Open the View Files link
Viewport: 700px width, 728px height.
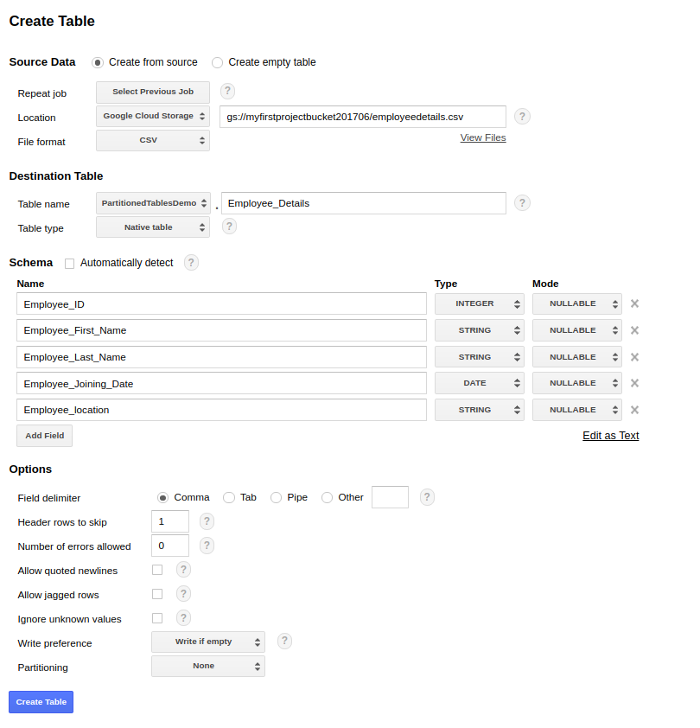pyautogui.click(x=483, y=137)
